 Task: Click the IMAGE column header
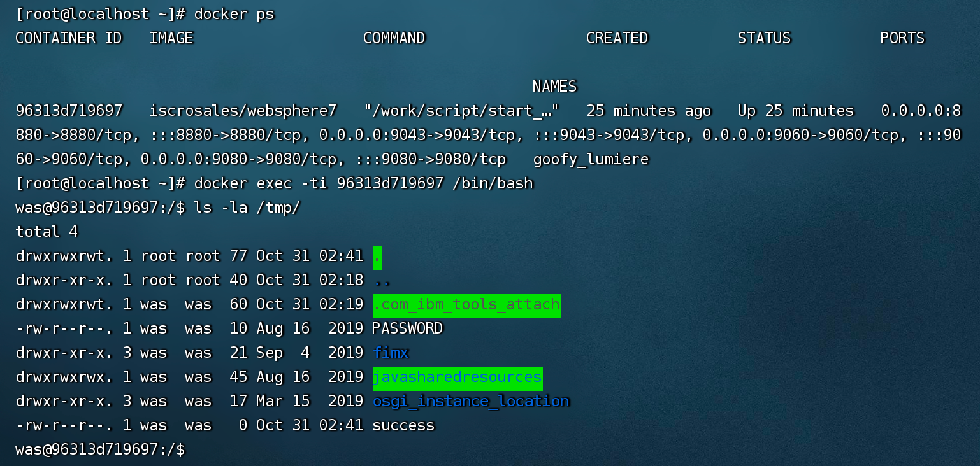click(x=171, y=38)
